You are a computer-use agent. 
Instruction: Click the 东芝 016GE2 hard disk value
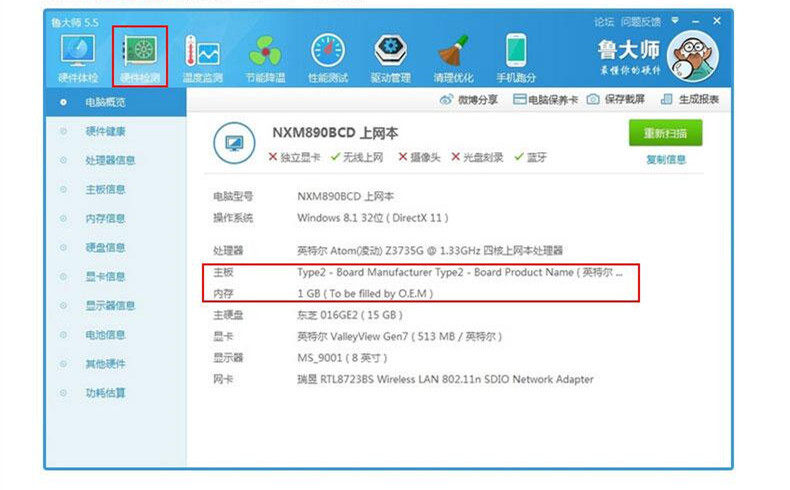pos(350,315)
